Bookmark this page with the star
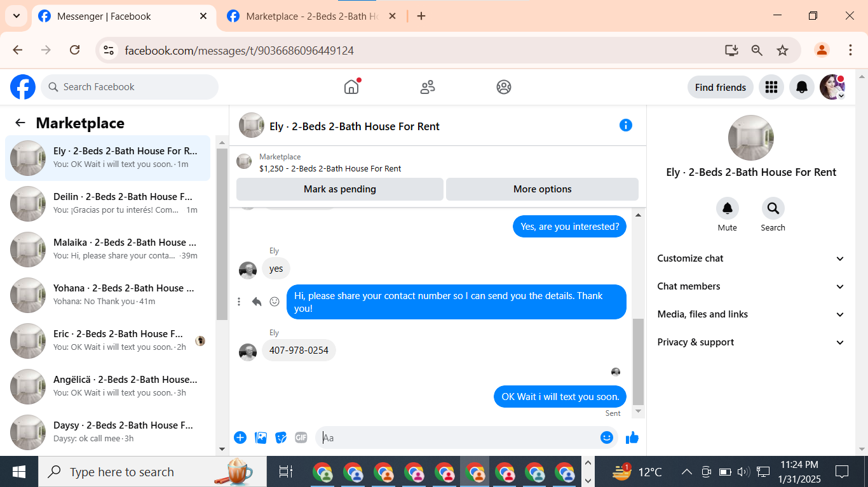The image size is (868, 487). 782,50
